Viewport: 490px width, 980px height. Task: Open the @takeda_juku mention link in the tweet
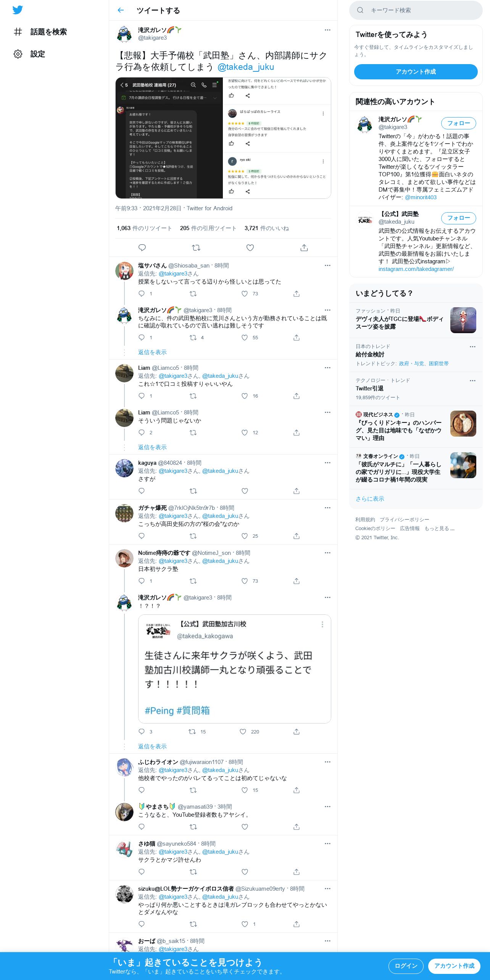(x=245, y=67)
